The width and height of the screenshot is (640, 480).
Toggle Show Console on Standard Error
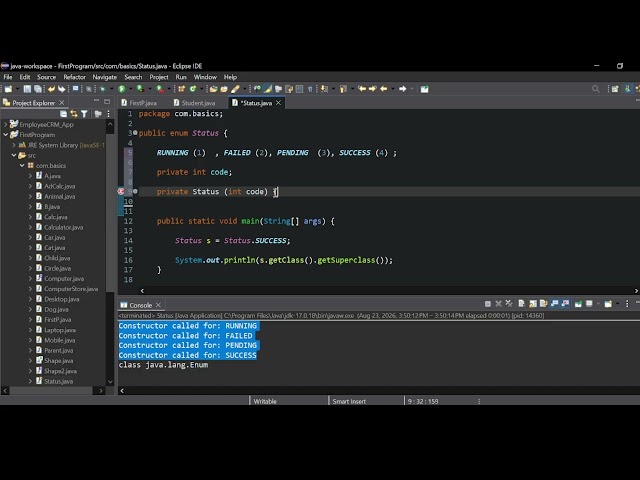pos(565,304)
